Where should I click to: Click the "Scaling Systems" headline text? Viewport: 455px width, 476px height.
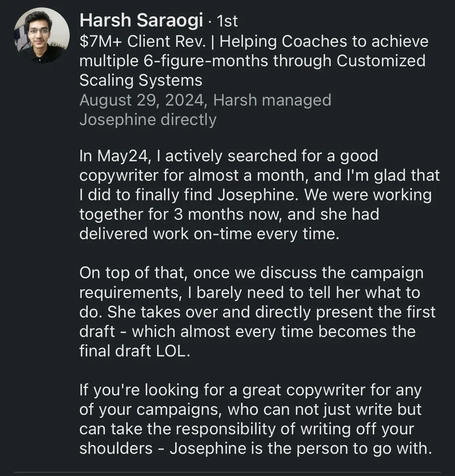(x=141, y=80)
